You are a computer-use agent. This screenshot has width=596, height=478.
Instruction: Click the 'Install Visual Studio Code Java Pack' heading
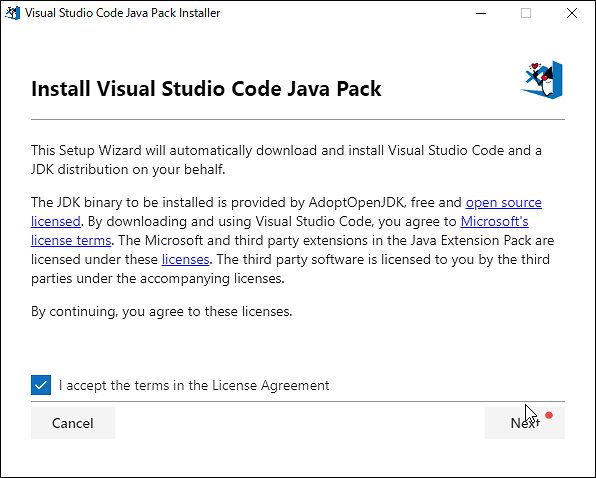pos(206,89)
